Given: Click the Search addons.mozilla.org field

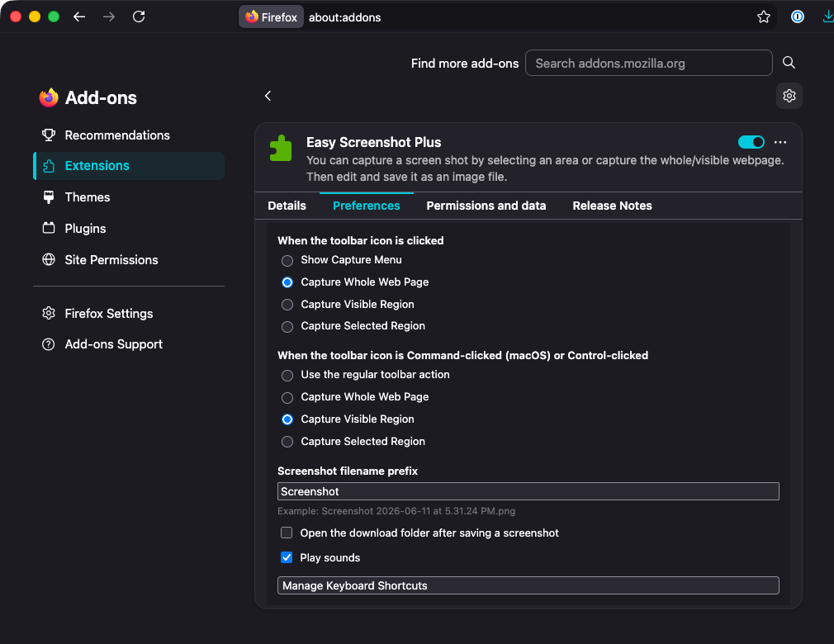Looking at the screenshot, I should (x=649, y=63).
